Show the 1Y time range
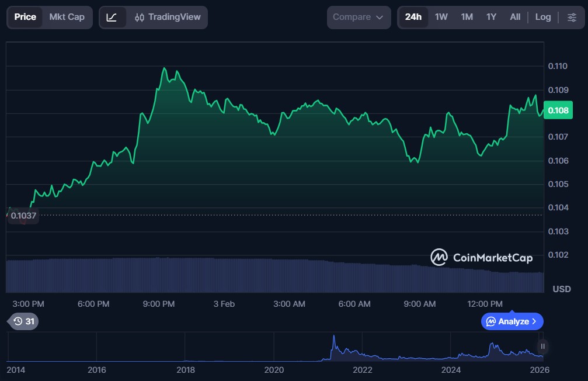The image size is (588, 381). [491, 18]
